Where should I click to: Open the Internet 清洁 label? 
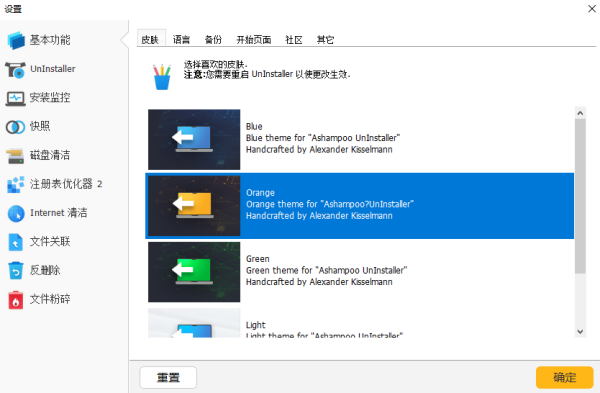click(x=59, y=213)
